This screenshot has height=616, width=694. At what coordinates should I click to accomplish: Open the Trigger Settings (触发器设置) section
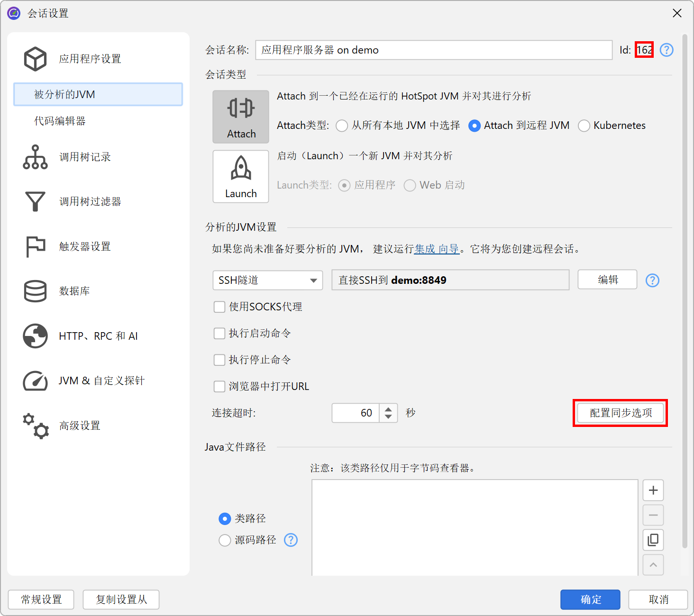point(84,246)
